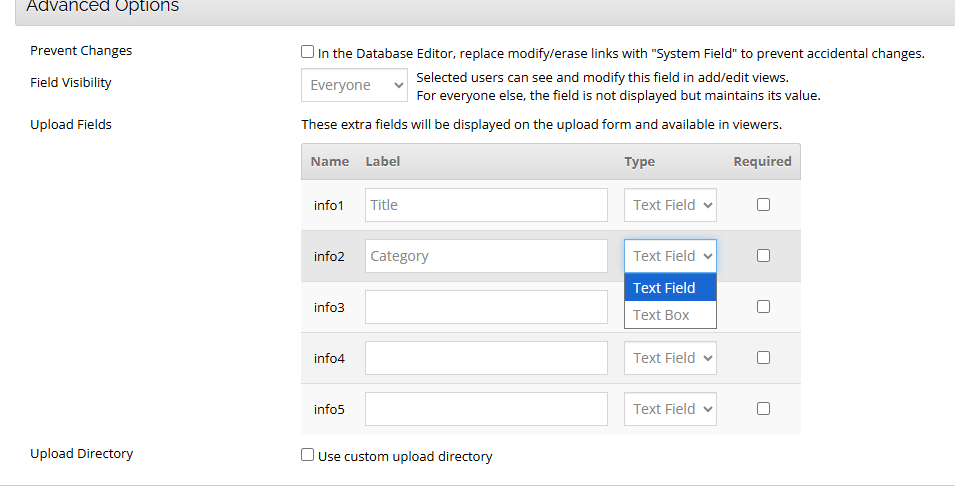The height and width of the screenshot is (497, 955).
Task: Check the info3 Required checkbox
Action: [x=763, y=307]
